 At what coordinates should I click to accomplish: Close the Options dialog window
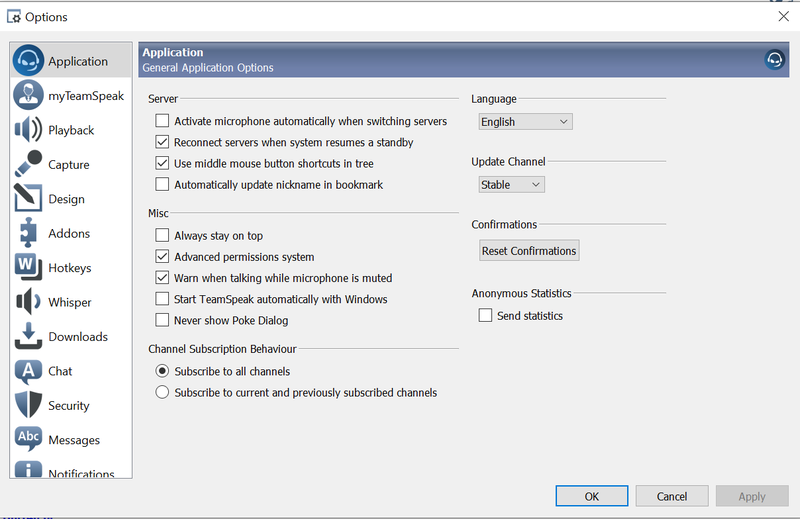pyautogui.click(x=784, y=16)
